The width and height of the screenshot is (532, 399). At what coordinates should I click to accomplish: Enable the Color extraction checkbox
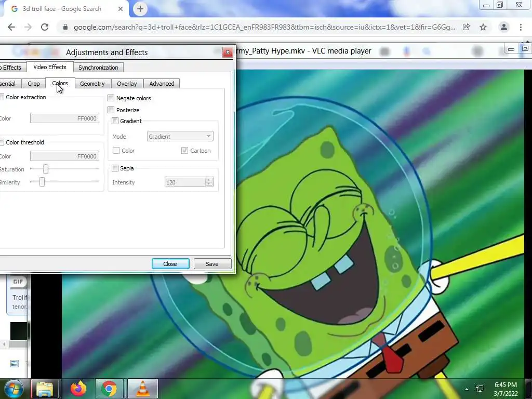[2, 97]
